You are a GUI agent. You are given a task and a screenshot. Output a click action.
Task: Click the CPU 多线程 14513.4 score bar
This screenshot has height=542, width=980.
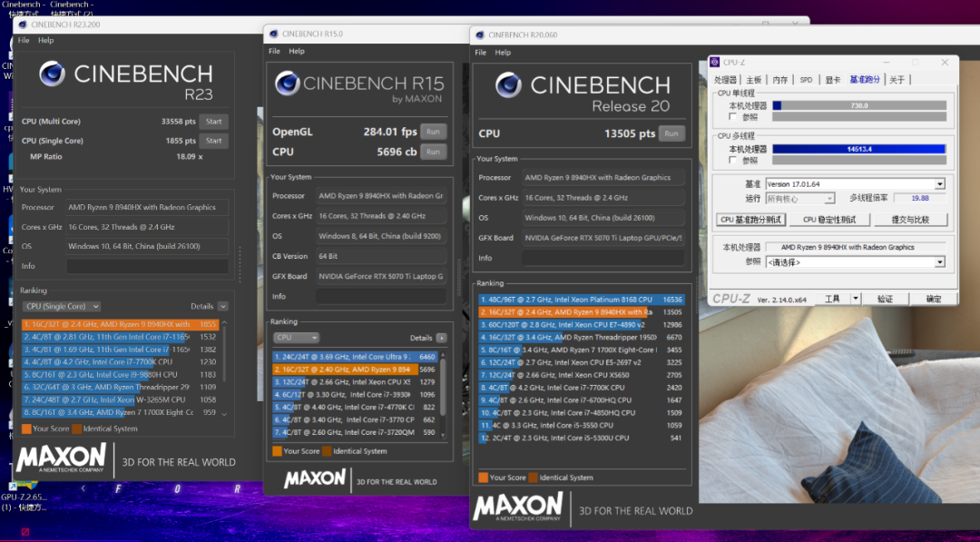pos(859,149)
